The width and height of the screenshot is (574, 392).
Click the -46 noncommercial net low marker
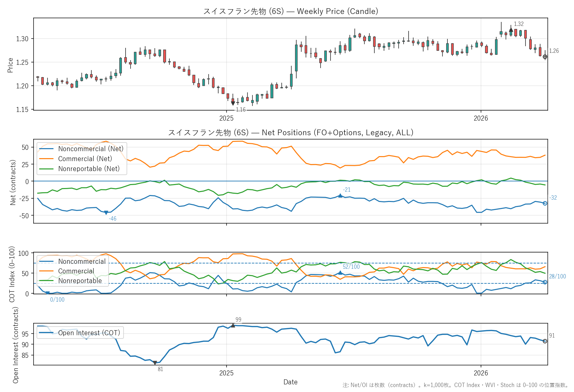point(106,213)
